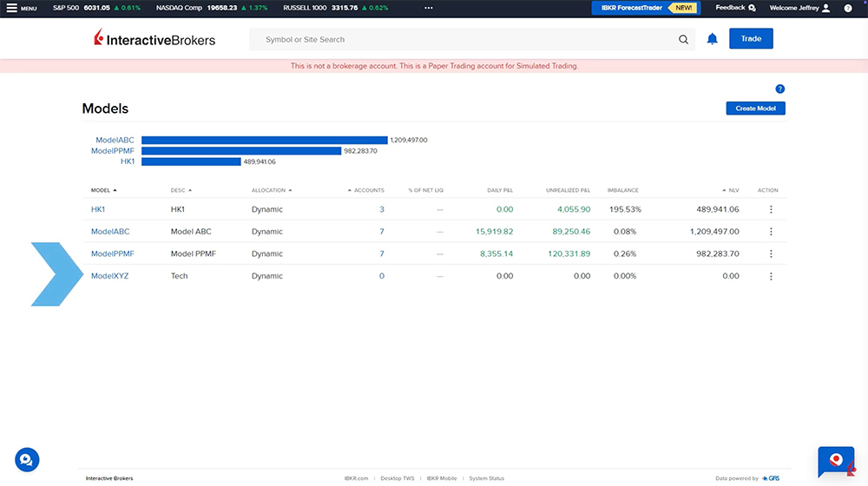Open the ModelPPMF link in table
The image size is (868, 486).
coord(112,253)
